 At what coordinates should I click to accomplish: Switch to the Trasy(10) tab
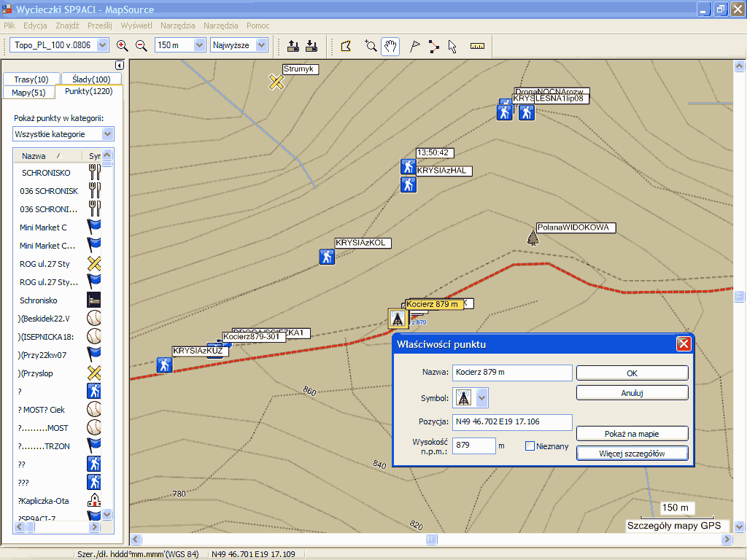31,79
